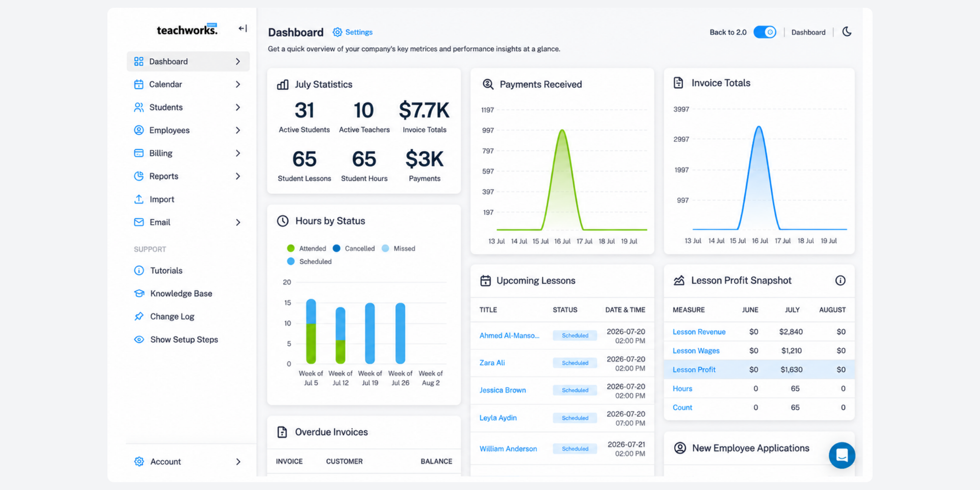Open the Students menu label
980x490 pixels.
(166, 107)
